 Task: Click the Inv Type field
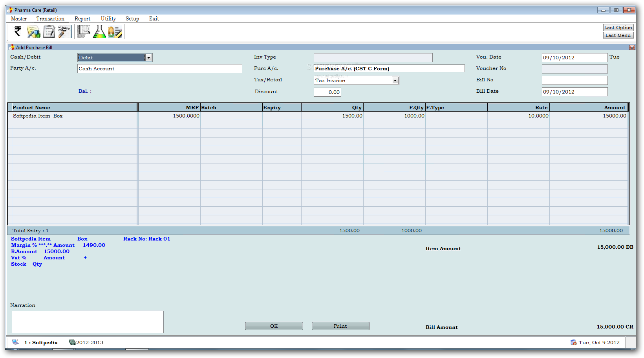point(373,58)
